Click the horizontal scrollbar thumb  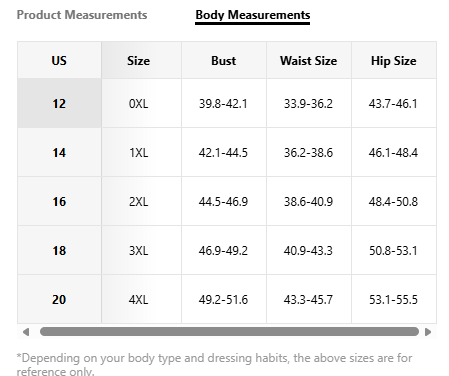point(229,332)
